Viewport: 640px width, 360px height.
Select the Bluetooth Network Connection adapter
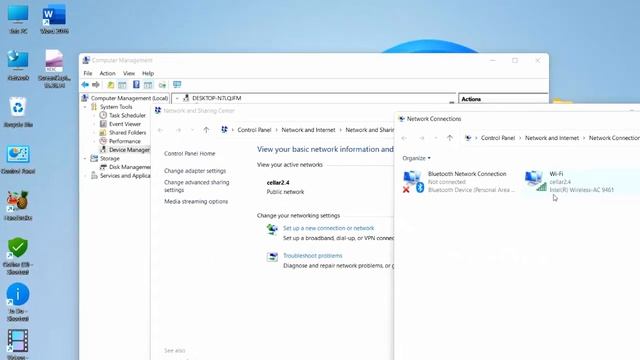(x=459, y=182)
